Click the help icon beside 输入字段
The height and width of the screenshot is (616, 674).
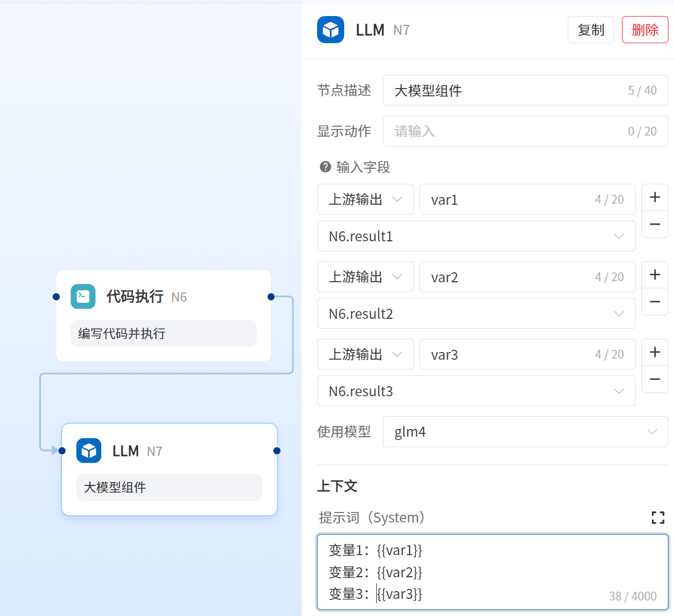tap(325, 167)
